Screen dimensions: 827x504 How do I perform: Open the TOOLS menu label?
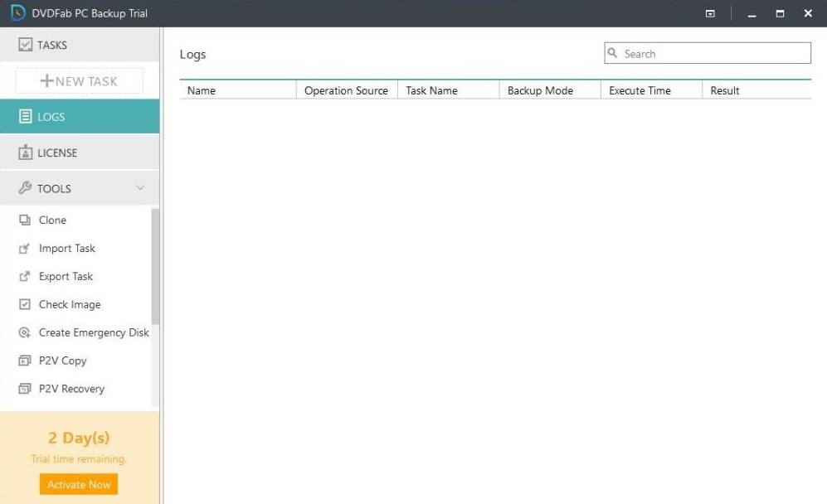click(x=54, y=189)
